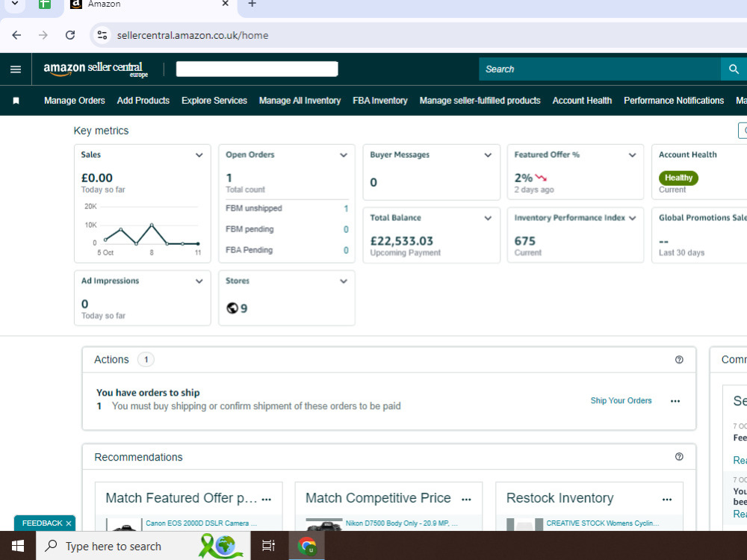Click into the Seller Central search field

pyautogui.click(x=600, y=69)
